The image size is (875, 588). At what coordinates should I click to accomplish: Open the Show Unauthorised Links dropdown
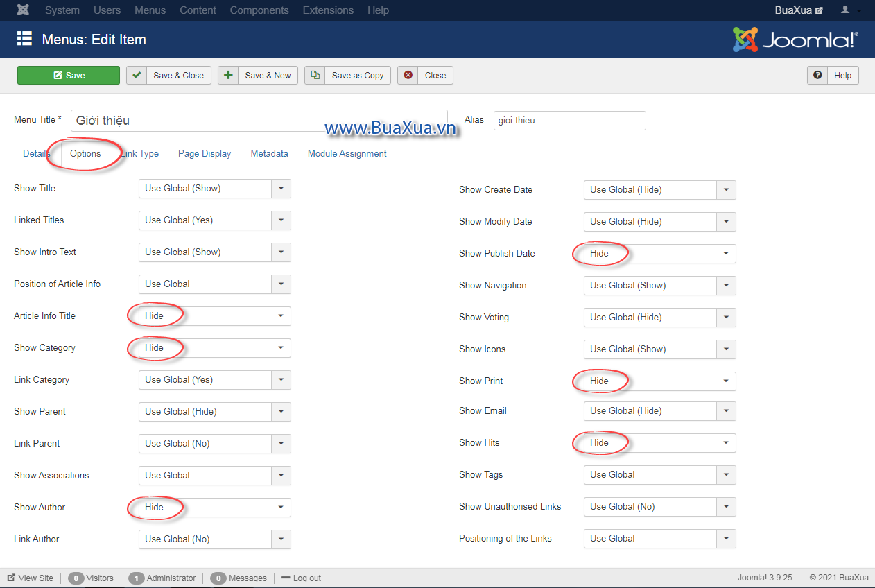pos(660,507)
